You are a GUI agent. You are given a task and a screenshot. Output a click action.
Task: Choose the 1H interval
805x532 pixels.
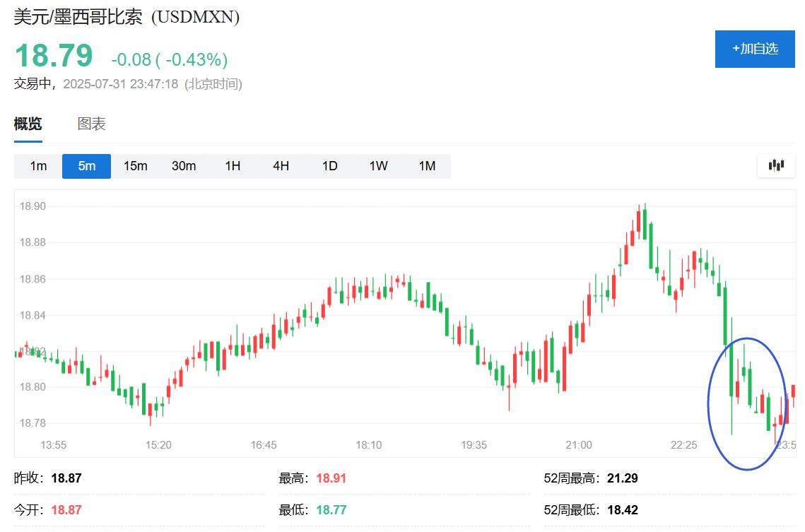[x=233, y=166]
